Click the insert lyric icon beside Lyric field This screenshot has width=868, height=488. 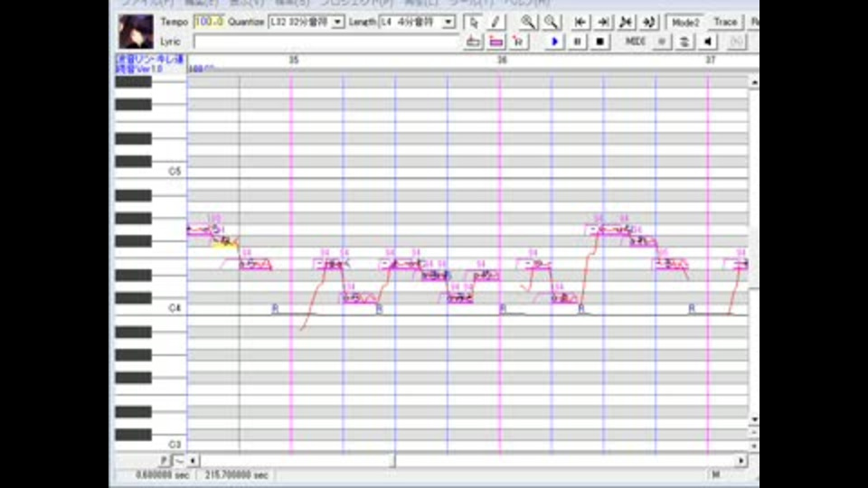tap(473, 42)
